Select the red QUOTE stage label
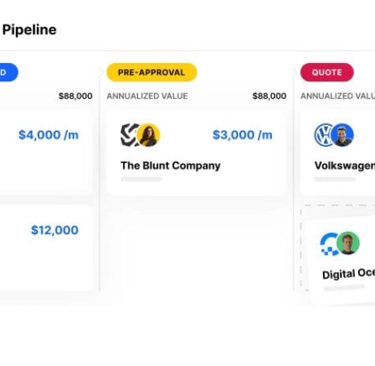Viewport: 375px width, 366px height. tap(327, 72)
